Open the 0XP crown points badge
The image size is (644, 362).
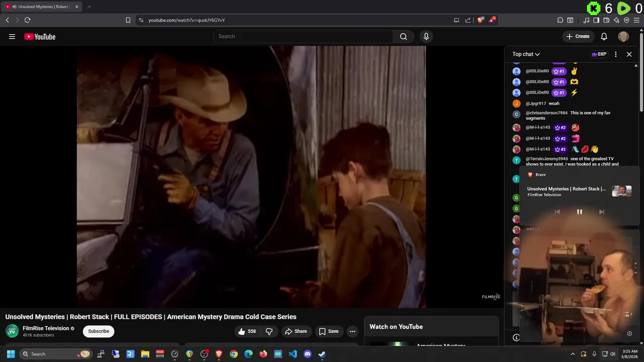pyautogui.click(x=599, y=54)
